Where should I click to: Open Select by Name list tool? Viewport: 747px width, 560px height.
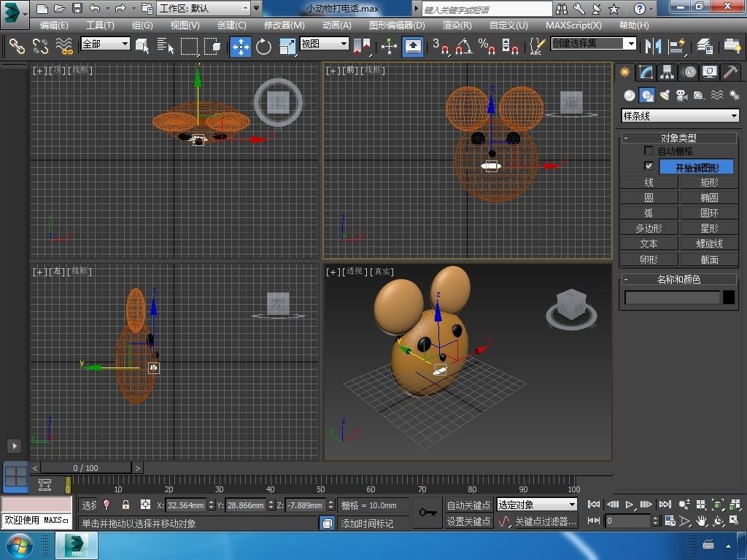click(x=166, y=46)
